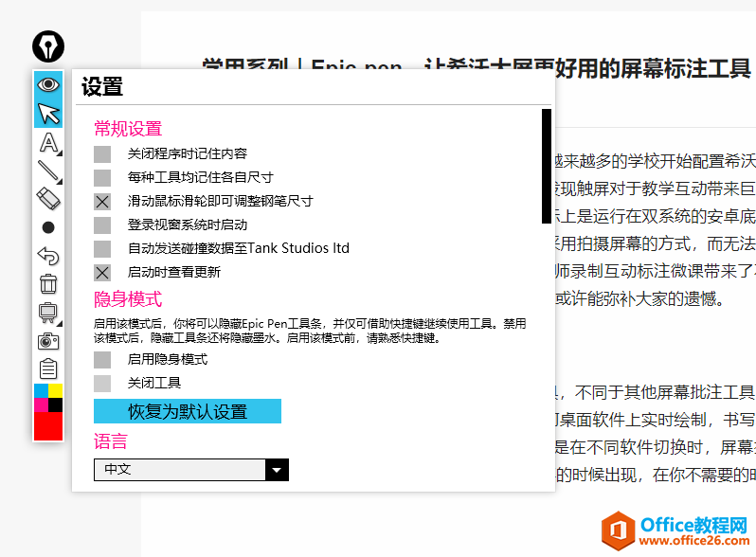
Task: Click the settings panel black scrollbar
Action: (x=547, y=166)
